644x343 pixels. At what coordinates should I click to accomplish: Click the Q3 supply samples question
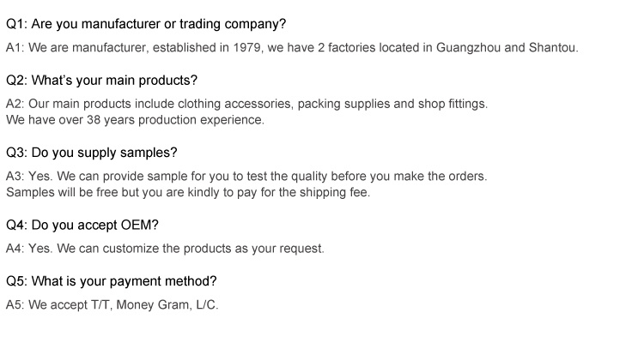(92, 153)
